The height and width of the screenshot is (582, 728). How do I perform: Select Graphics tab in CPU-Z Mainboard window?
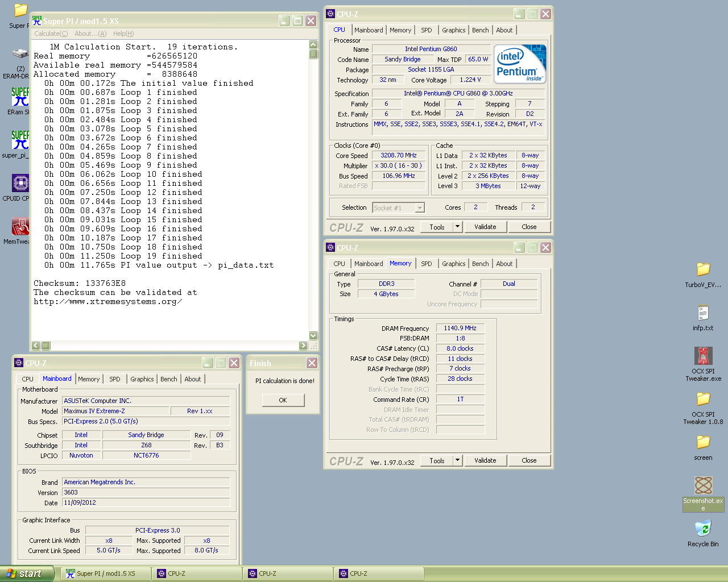(142, 379)
